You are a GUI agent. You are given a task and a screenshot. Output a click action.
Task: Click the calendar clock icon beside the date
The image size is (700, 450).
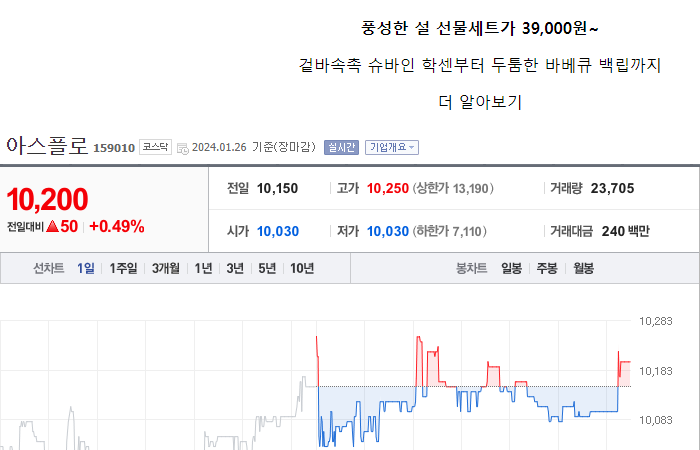pos(183,149)
